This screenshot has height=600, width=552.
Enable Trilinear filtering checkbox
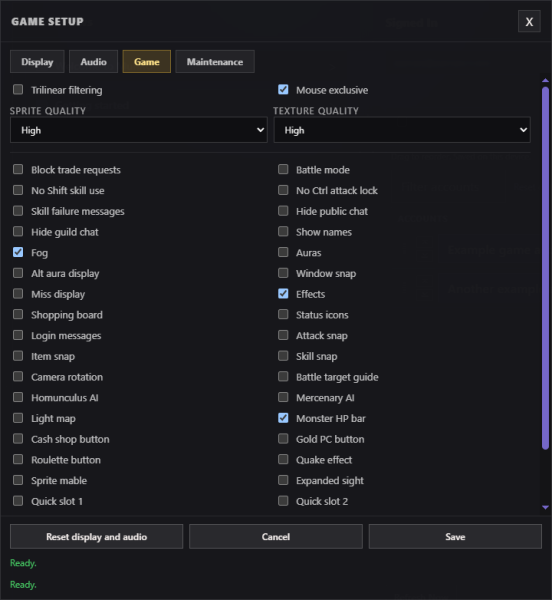pos(18,90)
